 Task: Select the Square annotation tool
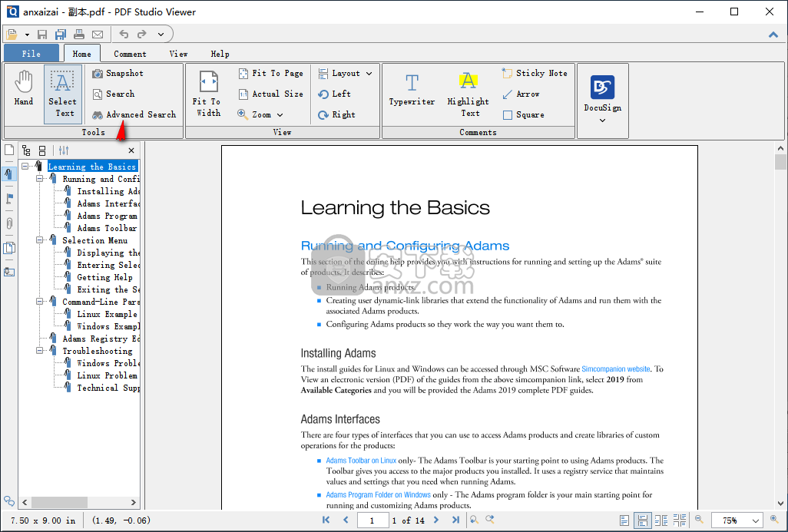tap(523, 114)
